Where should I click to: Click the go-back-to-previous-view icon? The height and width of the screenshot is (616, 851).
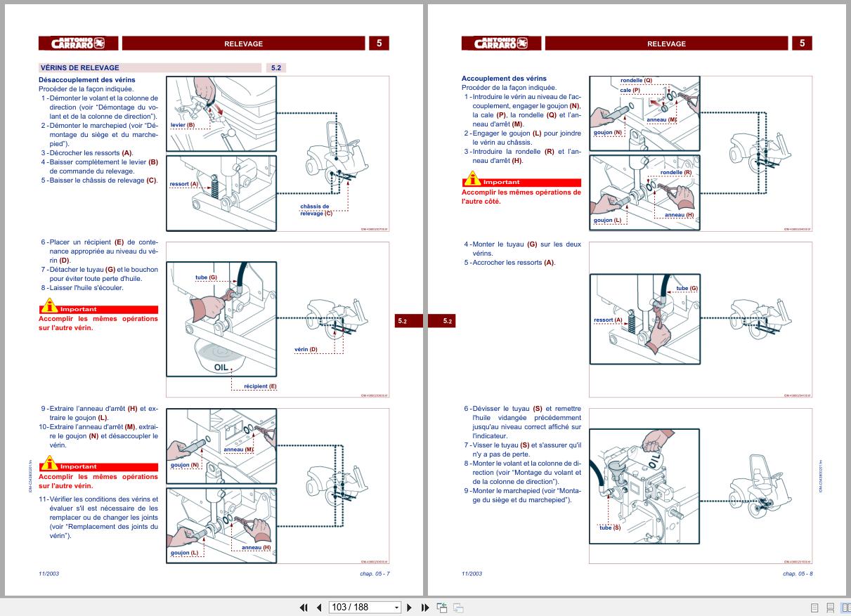pos(442,608)
